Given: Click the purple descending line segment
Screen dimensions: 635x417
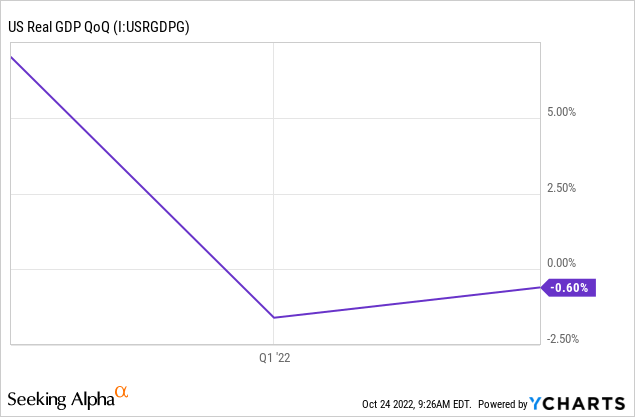Looking at the screenshot, I should point(142,187).
